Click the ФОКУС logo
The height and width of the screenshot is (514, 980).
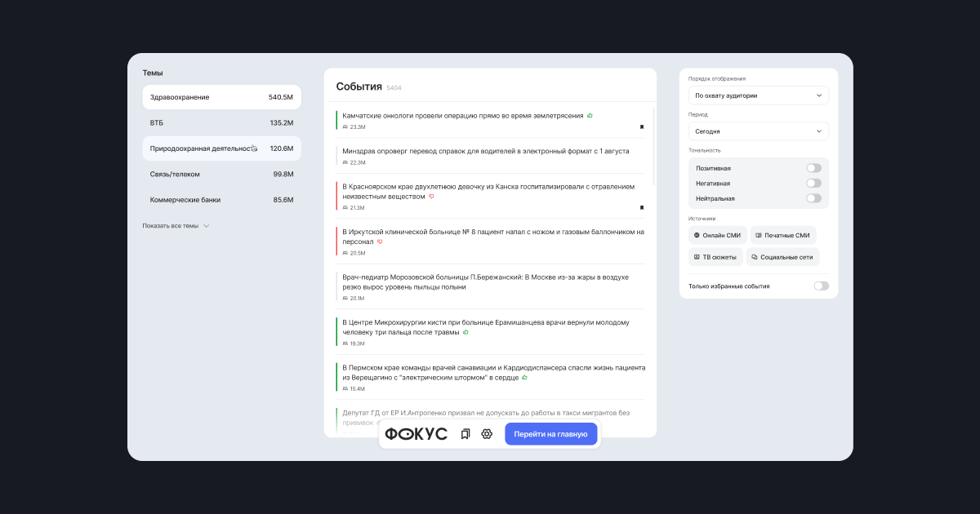click(x=416, y=434)
